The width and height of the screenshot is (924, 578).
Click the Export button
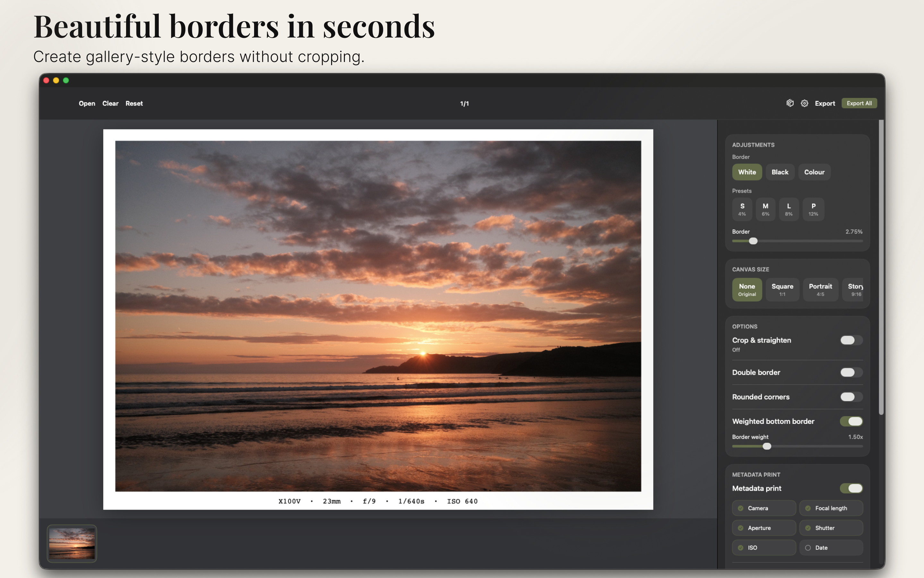(825, 104)
